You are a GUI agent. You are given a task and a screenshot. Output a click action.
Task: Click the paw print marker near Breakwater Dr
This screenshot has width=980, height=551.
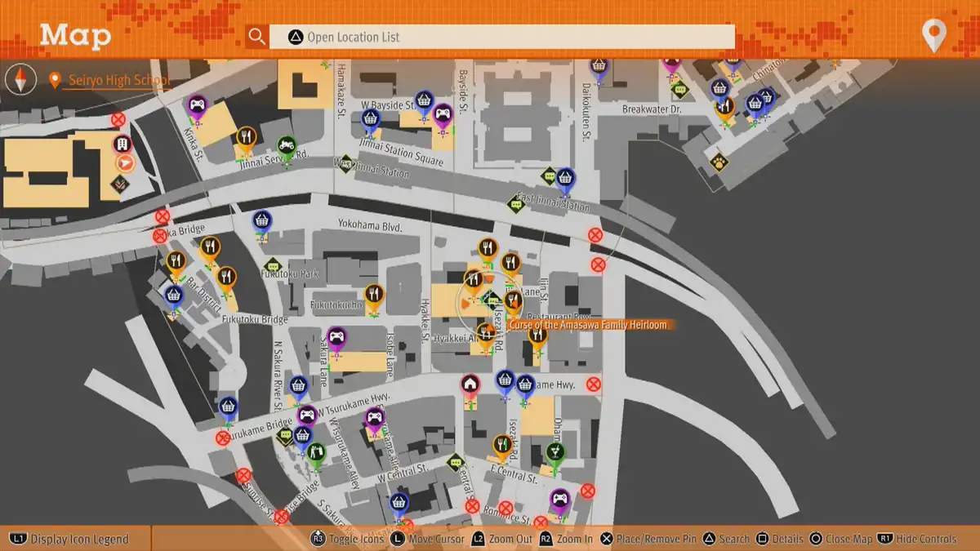click(x=718, y=161)
